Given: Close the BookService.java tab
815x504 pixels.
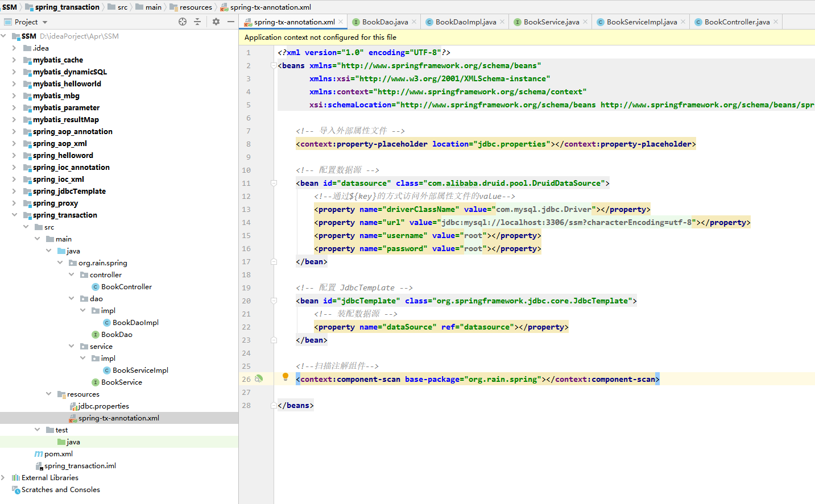Looking at the screenshot, I should pos(585,22).
